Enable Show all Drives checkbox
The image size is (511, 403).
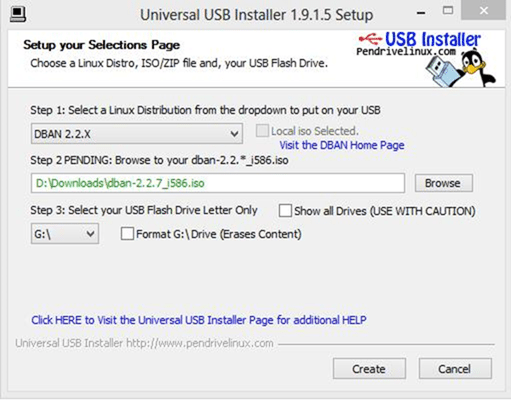click(x=285, y=211)
